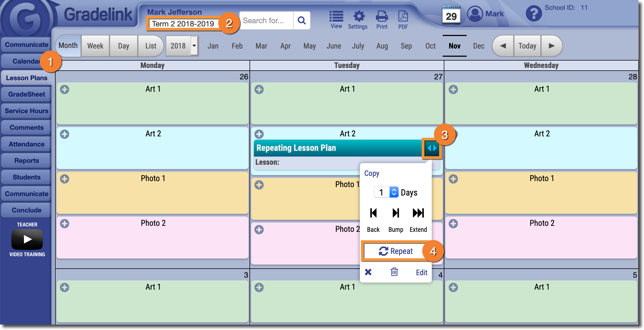Screen dimensions: 644x330
Task: Open GradeSheet from the sidebar
Action: pos(26,94)
